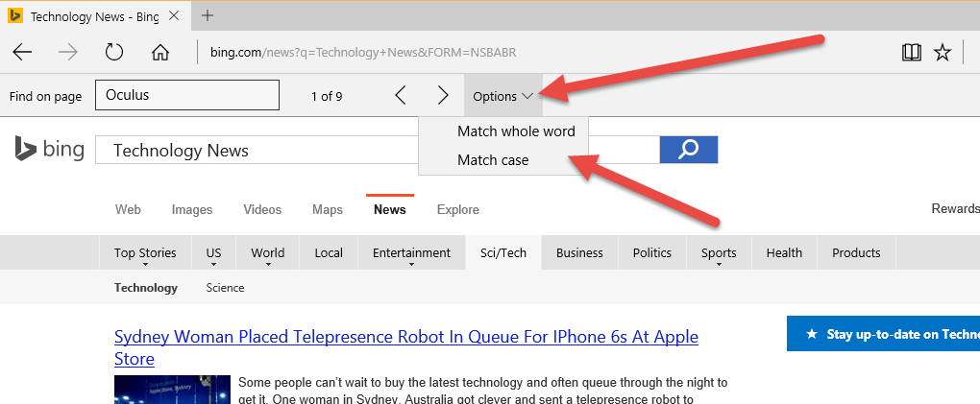Switch to Web search tab
Viewport: 980px width, 404px height.
tap(128, 210)
